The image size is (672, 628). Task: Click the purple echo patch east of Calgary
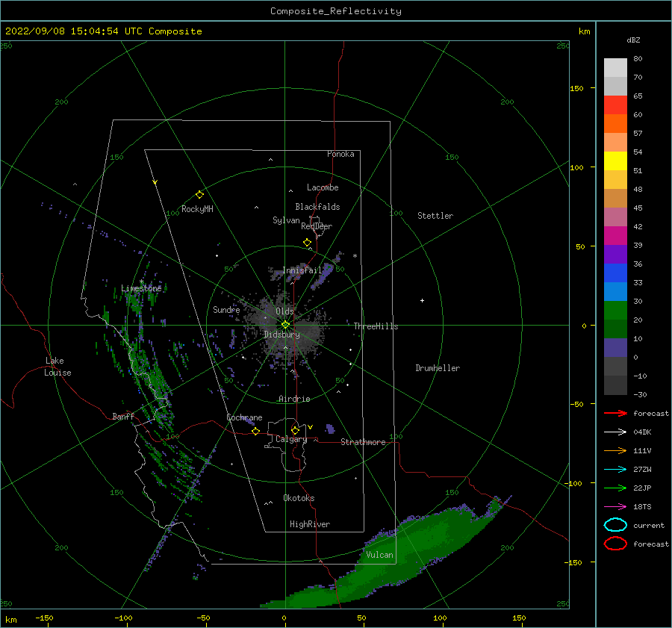click(330, 429)
